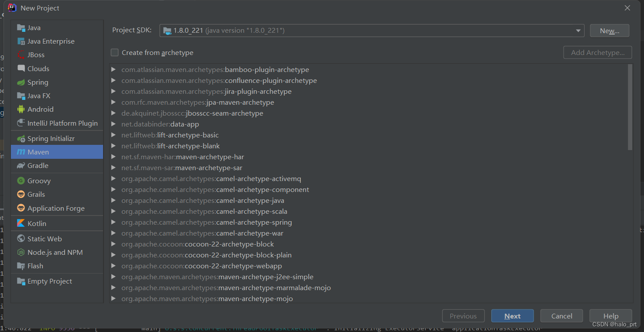
Task: Click the archetype list vertical scrollbar
Action: (630, 107)
